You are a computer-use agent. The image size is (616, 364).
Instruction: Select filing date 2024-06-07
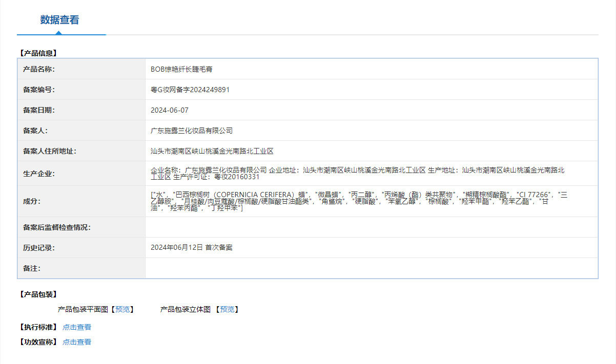[170, 110]
